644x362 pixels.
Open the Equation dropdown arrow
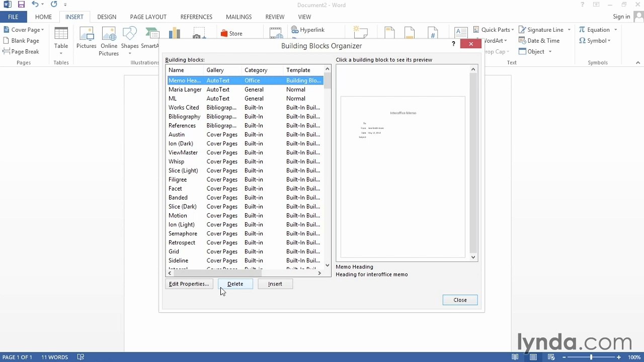pyautogui.click(x=615, y=30)
